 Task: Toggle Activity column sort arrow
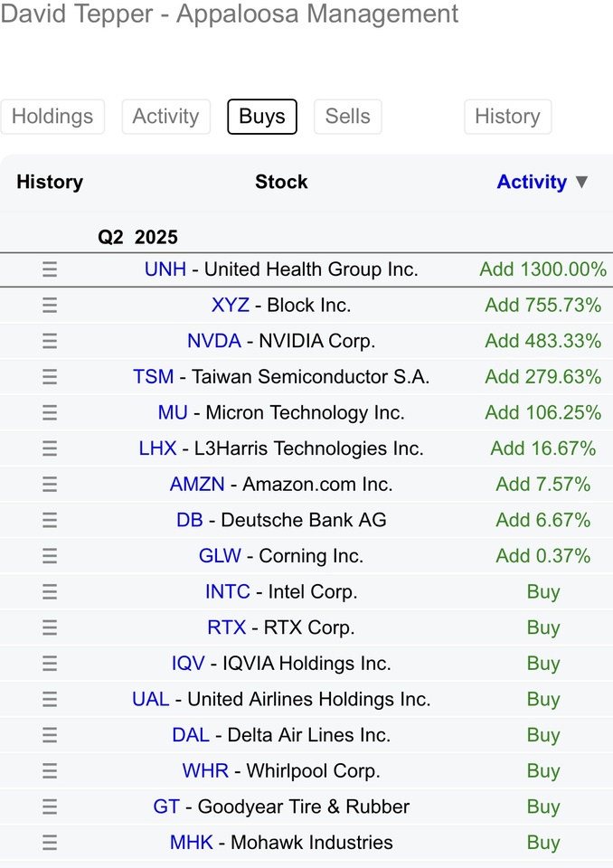pyautogui.click(x=581, y=182)
